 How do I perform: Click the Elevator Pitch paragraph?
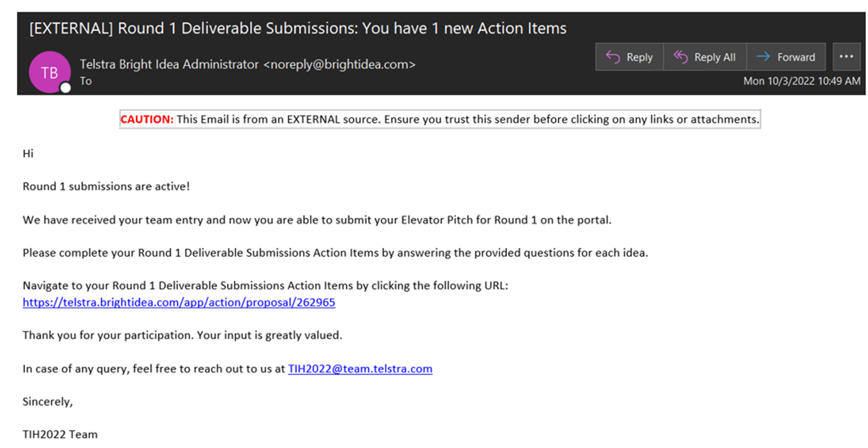point(317,220)
